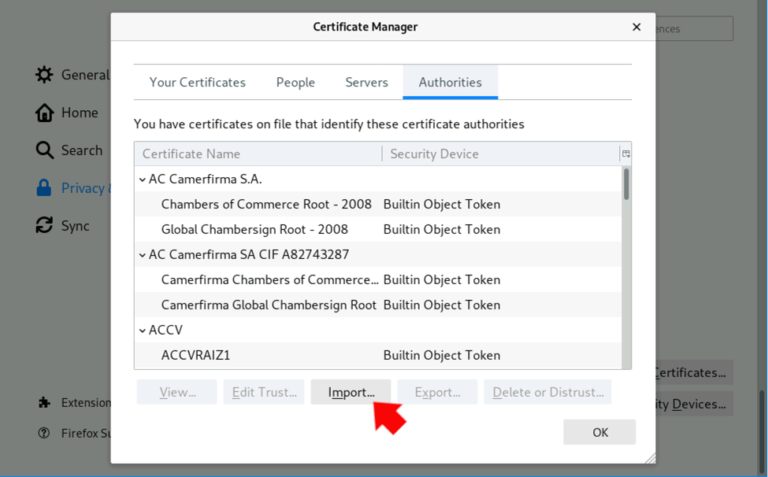Collapse the AC Camerfirma S.A. group
Image resolution: width=768 pixels, height=477 pixels.
(x=142, y=180)
